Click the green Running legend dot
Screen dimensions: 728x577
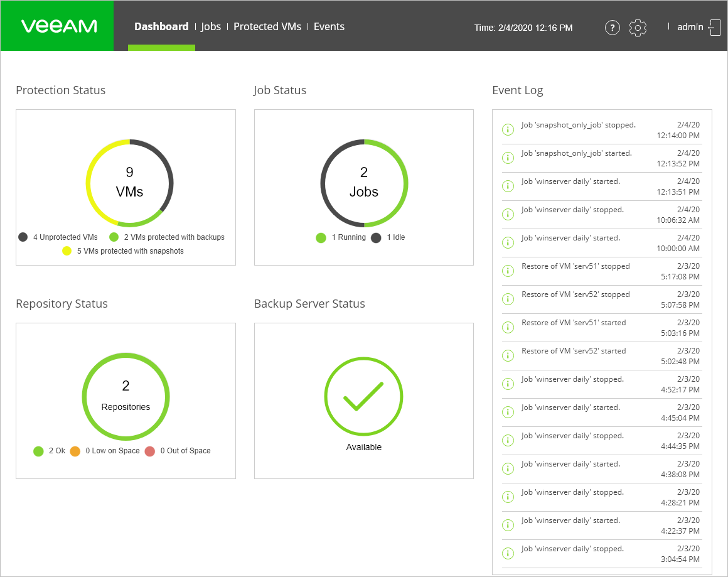(321, 237)
